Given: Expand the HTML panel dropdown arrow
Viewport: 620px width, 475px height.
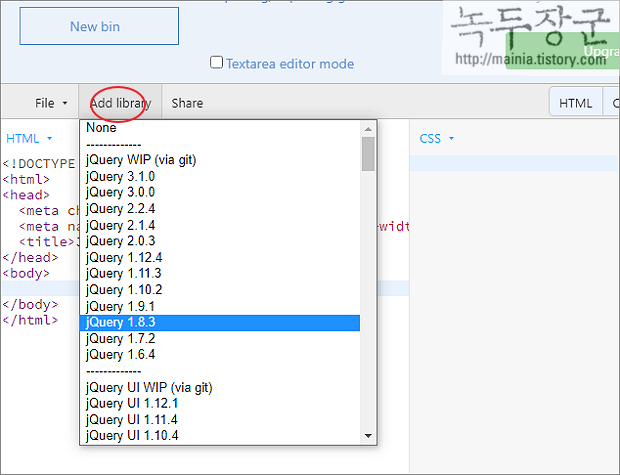Looking at the screenshot, I should click(x=49, y=138).
